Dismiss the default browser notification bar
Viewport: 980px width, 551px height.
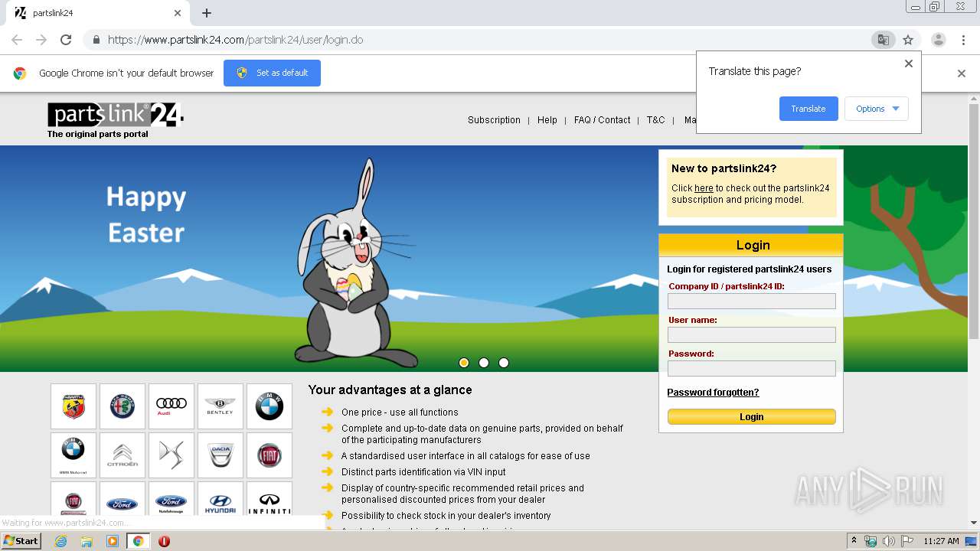tap(962, 73)
